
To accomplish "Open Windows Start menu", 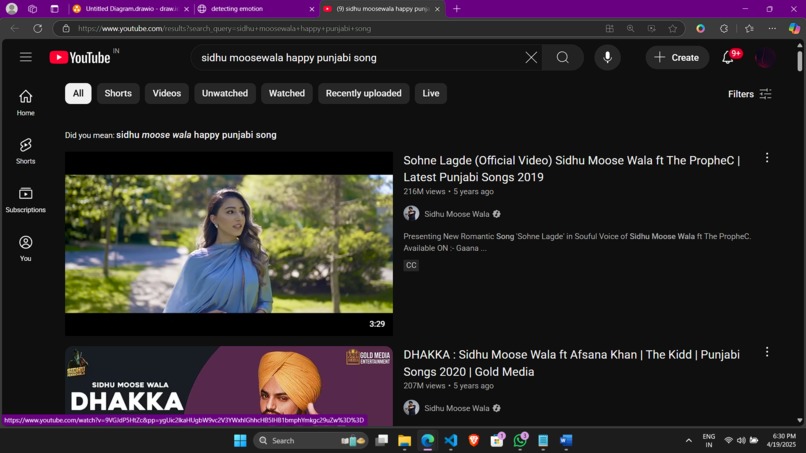I will [x=240, y=441].
